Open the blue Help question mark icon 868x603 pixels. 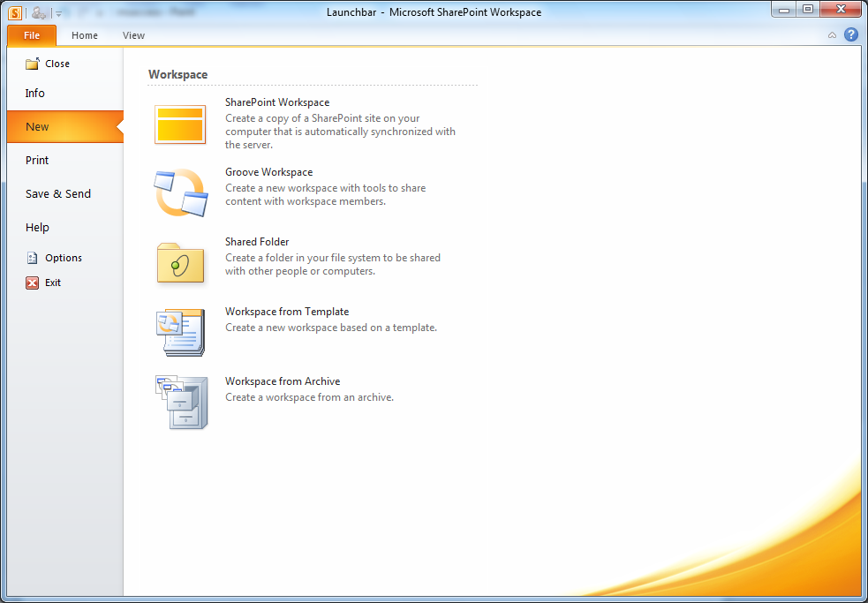click(x=851, y=35)
